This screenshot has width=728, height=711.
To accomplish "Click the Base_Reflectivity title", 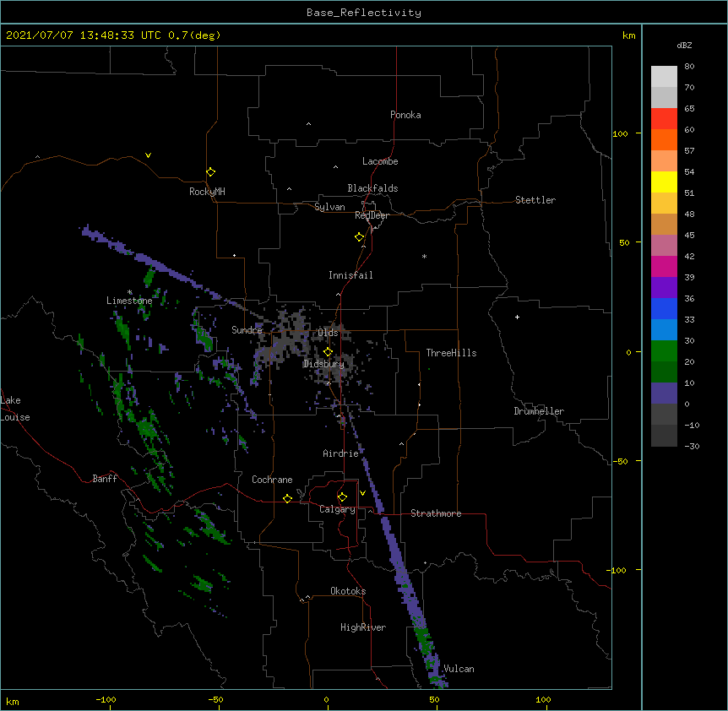I will pos(364,13).
